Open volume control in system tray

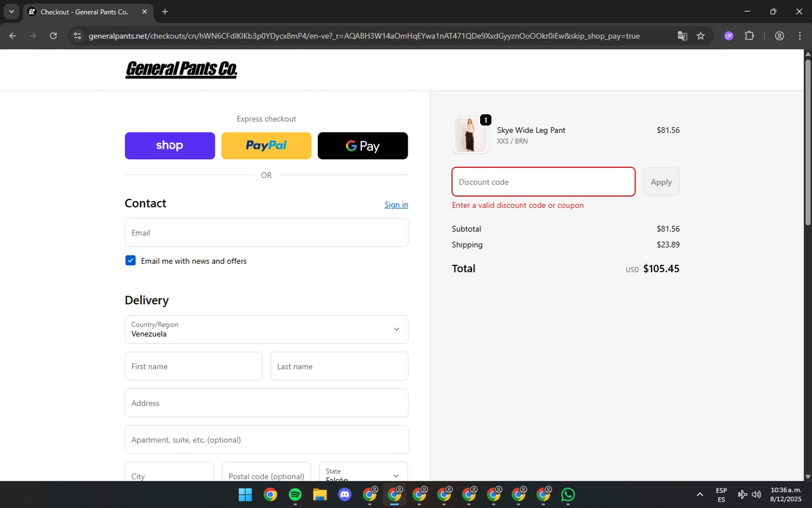pos(756,494)
